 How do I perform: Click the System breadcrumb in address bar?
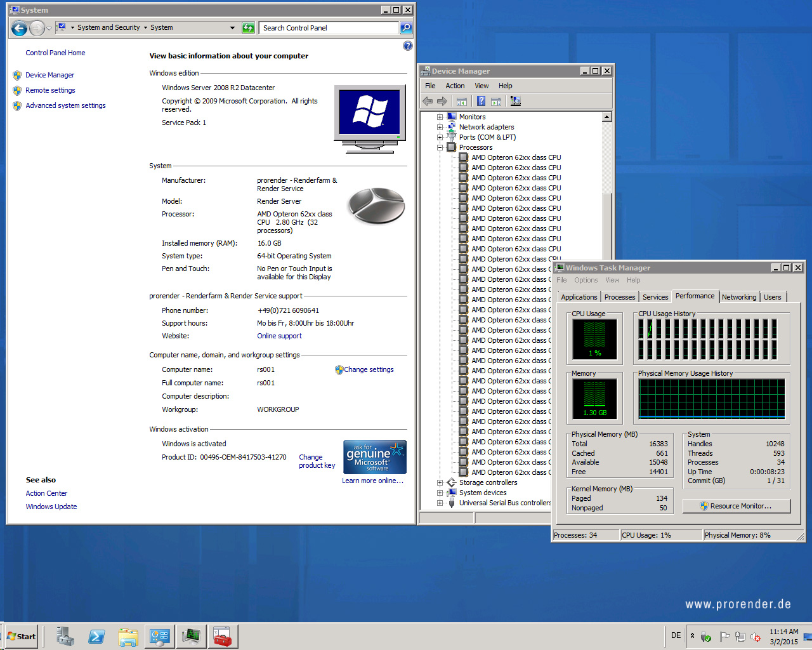(161, 28)
